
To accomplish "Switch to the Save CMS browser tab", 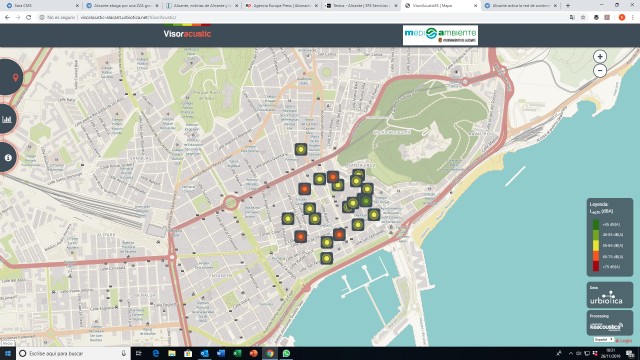I will click(x=41, y=6).
